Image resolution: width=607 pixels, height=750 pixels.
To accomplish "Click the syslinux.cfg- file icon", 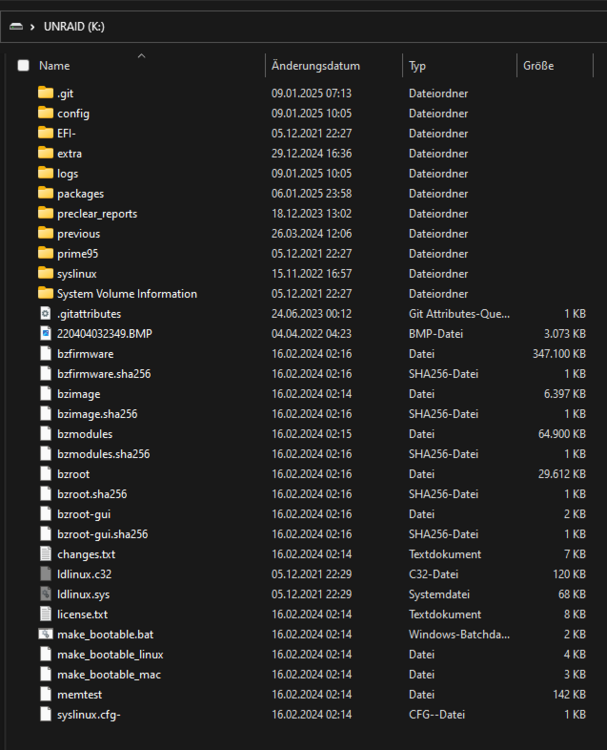I will pos(45,714).
